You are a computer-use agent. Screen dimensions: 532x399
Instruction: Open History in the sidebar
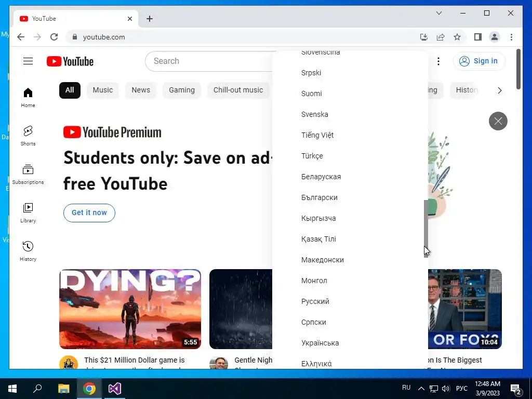pyautogui.click(x=28, y=251)
